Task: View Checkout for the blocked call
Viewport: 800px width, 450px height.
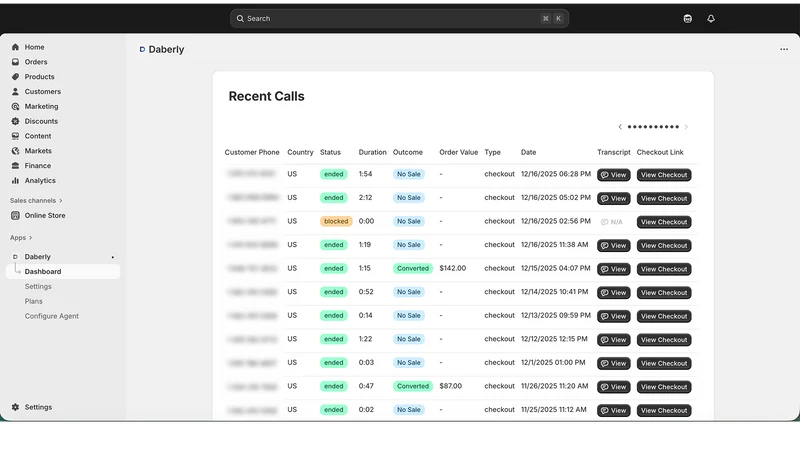Action: coord(664,222)
